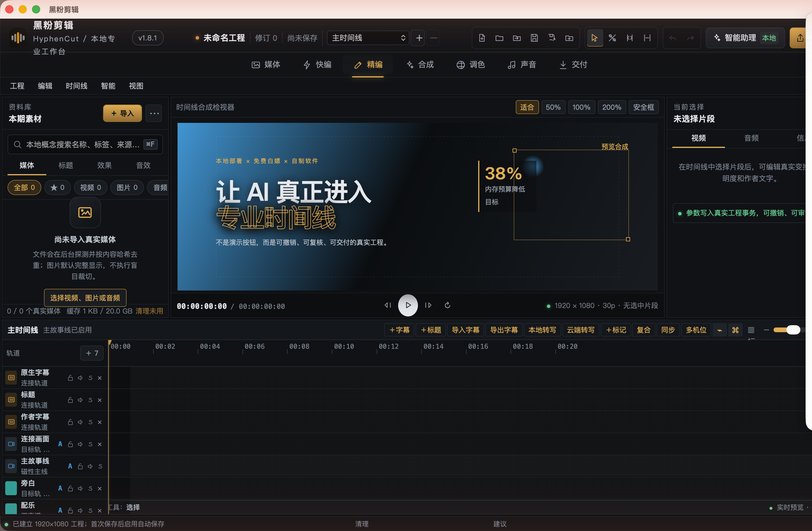Image resolution: width=812 pixels, height=531 pixels.
Task: Switch to the 交付 workspace tab
Action: 573,65
